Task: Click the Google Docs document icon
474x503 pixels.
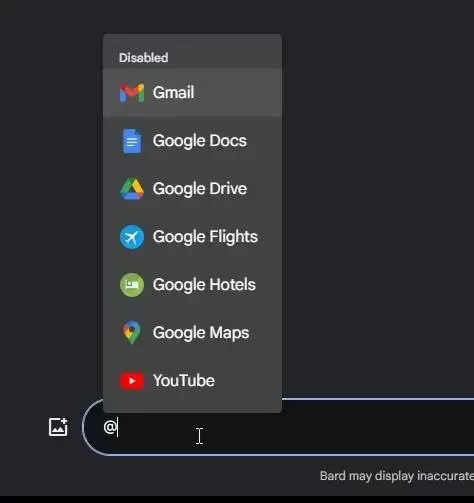Action: click(x=132, y=141)
